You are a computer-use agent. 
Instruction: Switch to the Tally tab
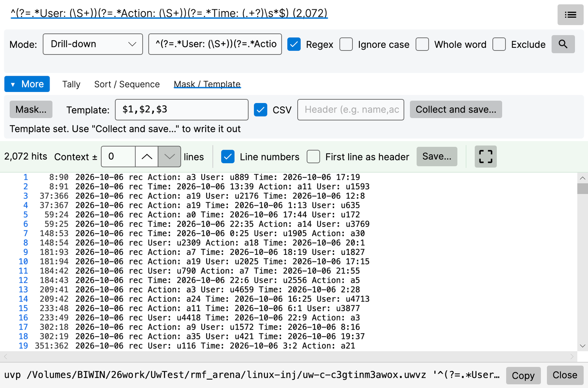click(x=71, y=84)
